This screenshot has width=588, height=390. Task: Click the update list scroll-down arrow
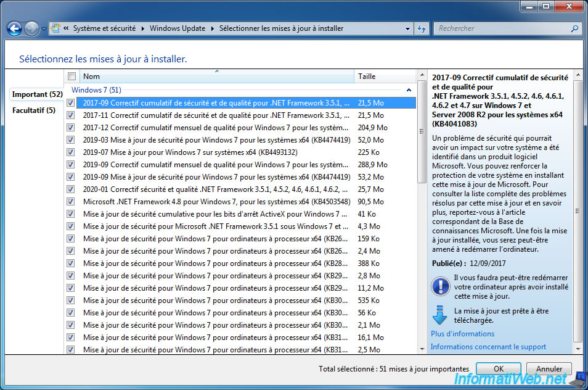(422, 349)
